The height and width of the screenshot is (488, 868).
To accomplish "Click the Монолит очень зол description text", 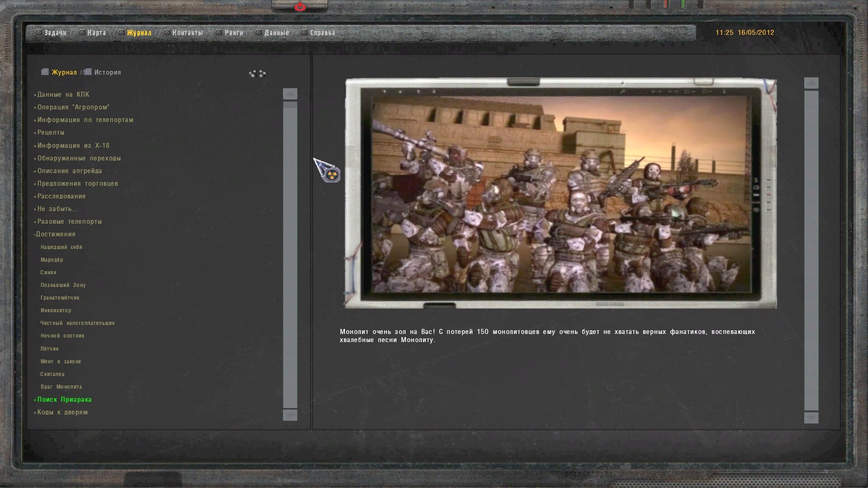I will click(x=547, y=336).
